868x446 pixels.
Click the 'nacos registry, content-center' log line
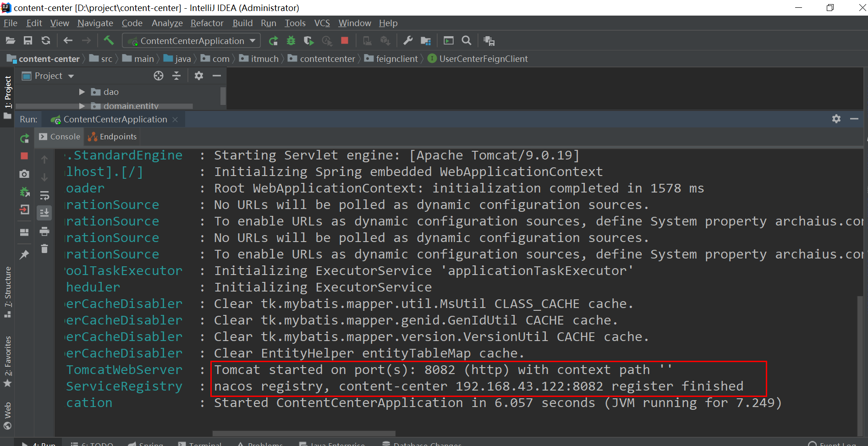click(x=478, y=386)
